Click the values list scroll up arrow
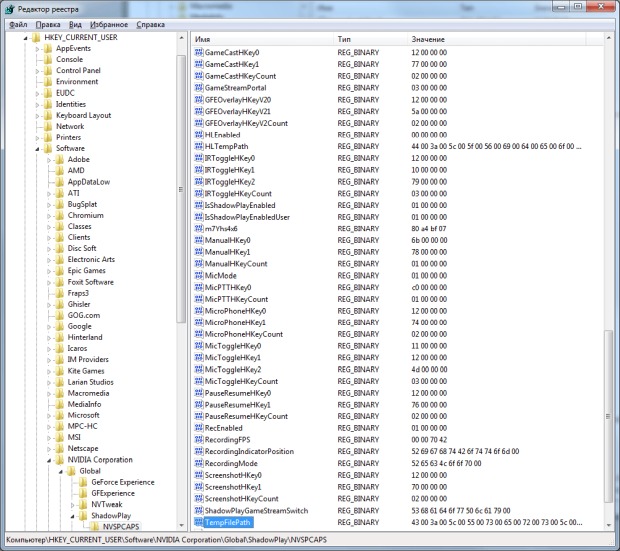This screenshot has width=620, height=551. point(608,38)
